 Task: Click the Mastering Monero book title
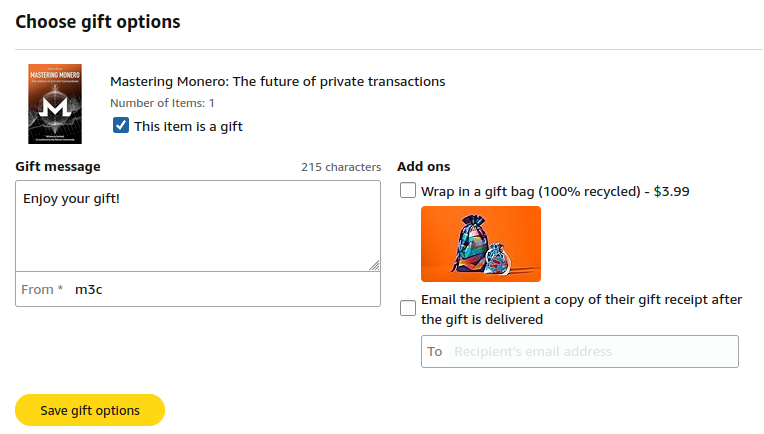277,81
